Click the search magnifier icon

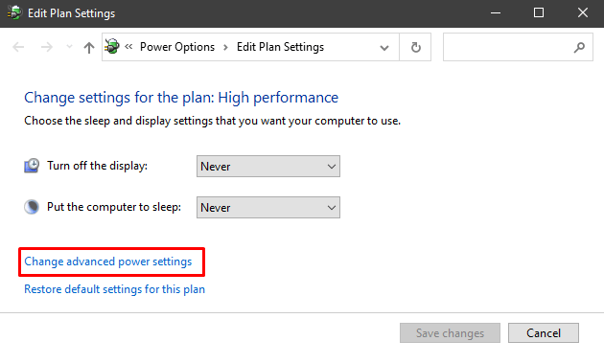coord(579,47)
